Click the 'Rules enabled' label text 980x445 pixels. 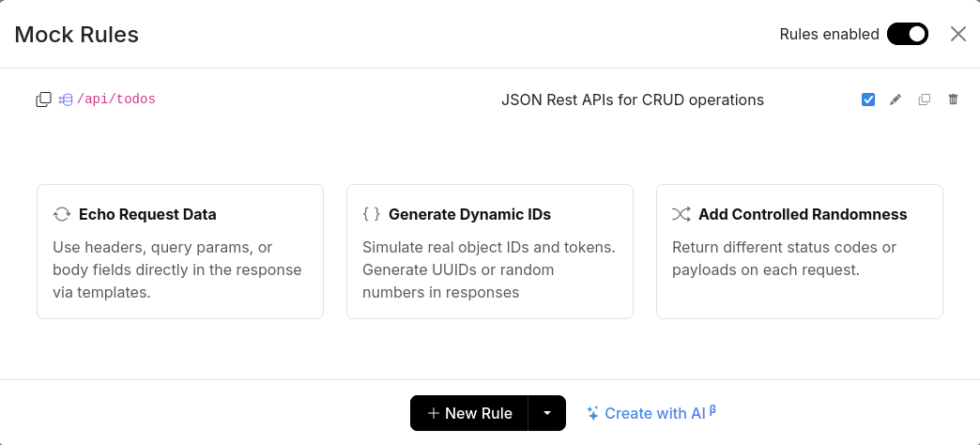click(830, 35)
